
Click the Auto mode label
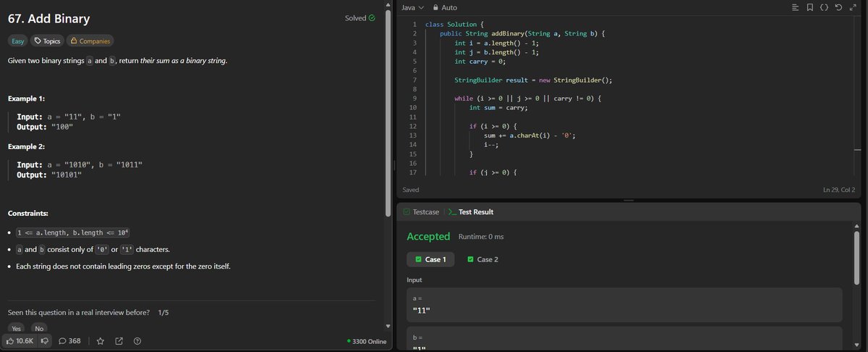coord(449,7)
